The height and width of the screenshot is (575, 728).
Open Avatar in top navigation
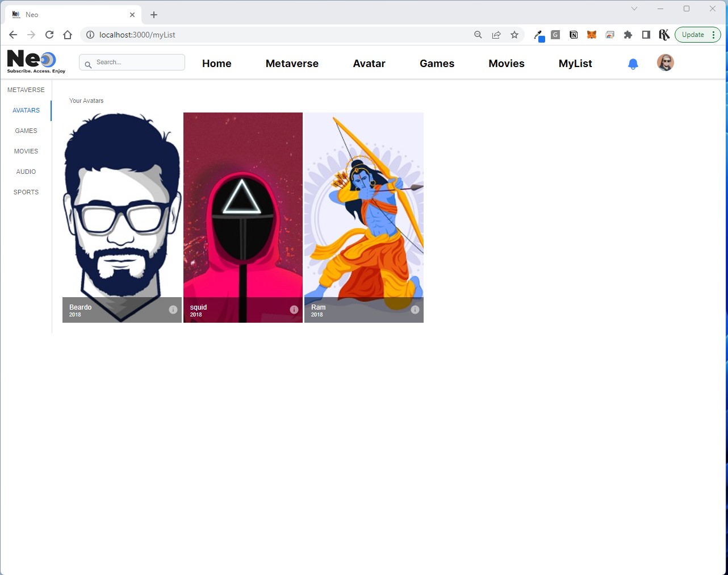point(369,64)
